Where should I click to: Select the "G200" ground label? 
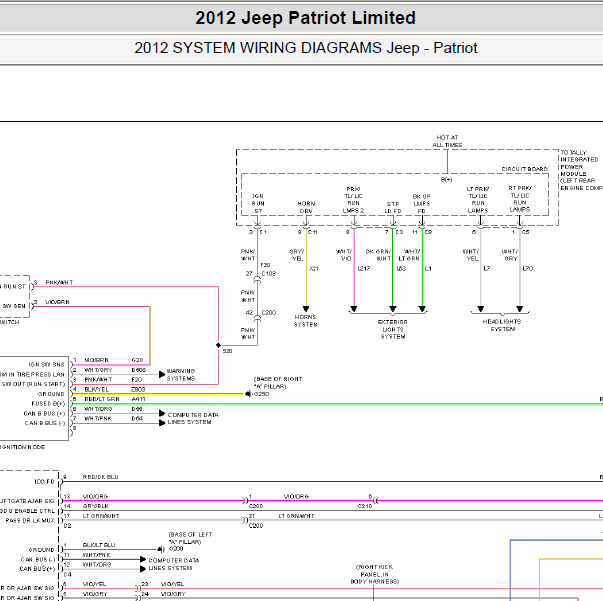pos(176,549)
